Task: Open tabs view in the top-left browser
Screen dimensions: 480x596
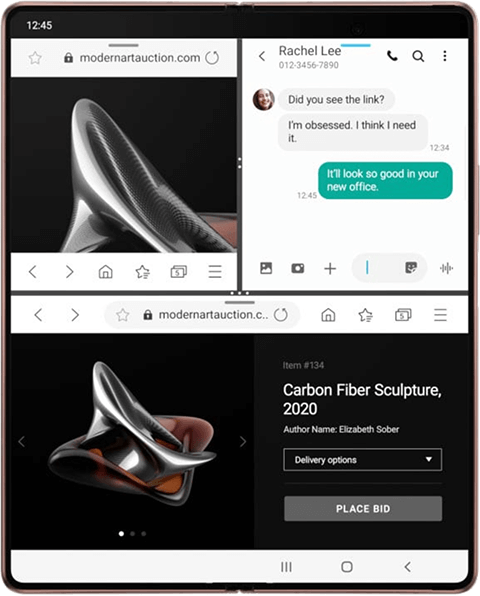Action: pyautogui.click(x=178, y=272)
